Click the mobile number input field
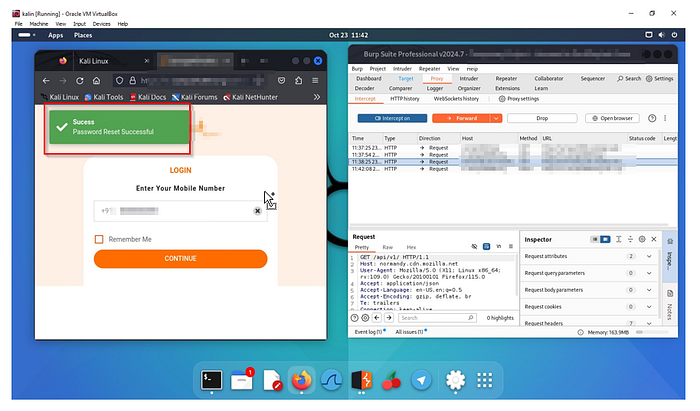The image size is (700, 411). click(x=180, y=211)
